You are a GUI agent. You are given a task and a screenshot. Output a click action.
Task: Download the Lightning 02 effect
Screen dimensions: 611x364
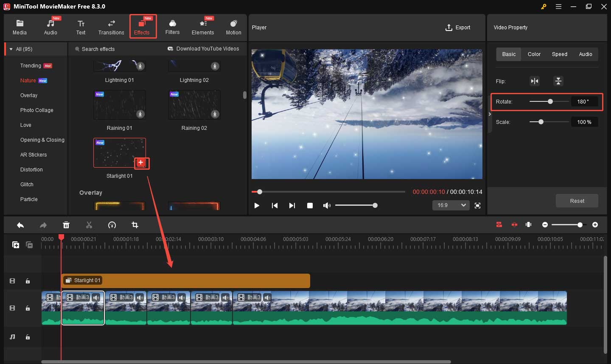click(x=215, y=66)
